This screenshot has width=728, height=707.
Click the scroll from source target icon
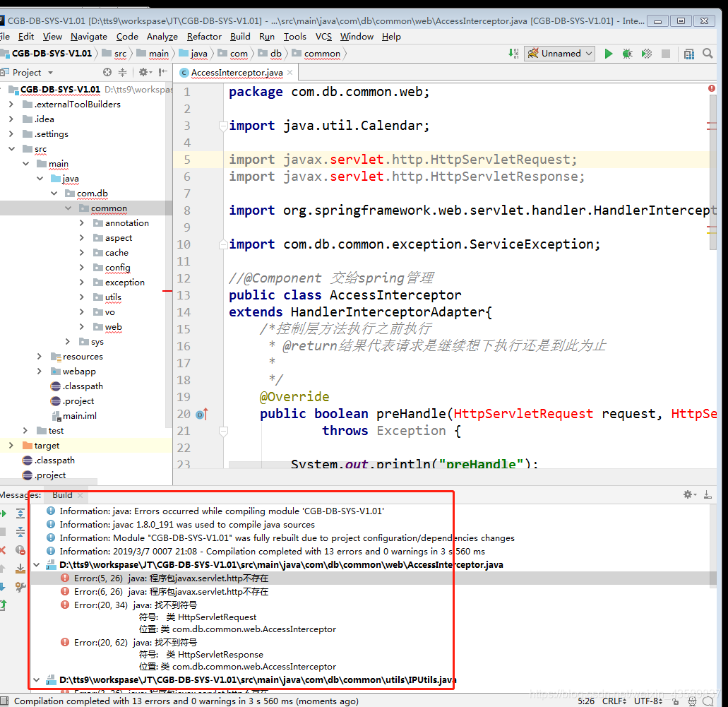point(107,72)
